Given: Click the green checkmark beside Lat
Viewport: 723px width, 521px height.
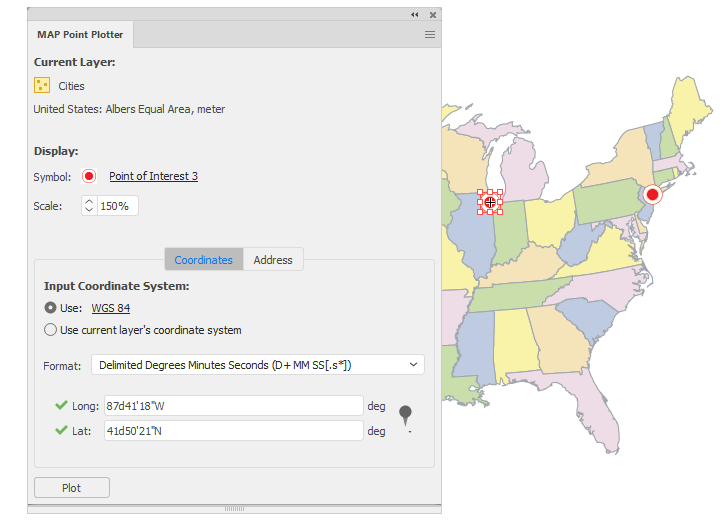Looking at the screenshot, I should tap(61, 430).
